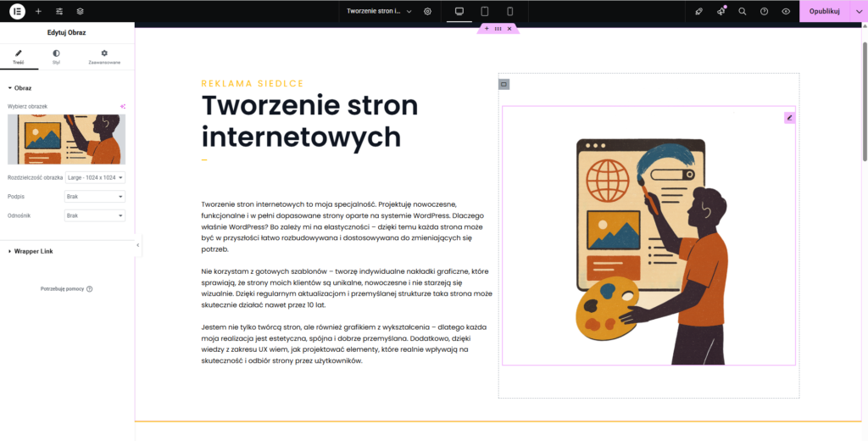The image size is (868, 441).
Task: Open the Rozdzielczość obrazka dropdown
Action: click(95, 177)
